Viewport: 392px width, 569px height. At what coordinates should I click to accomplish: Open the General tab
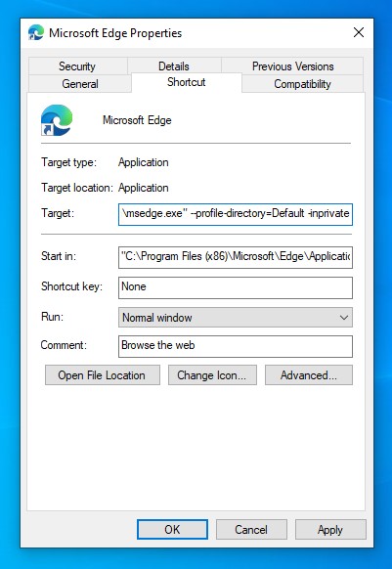80,84
